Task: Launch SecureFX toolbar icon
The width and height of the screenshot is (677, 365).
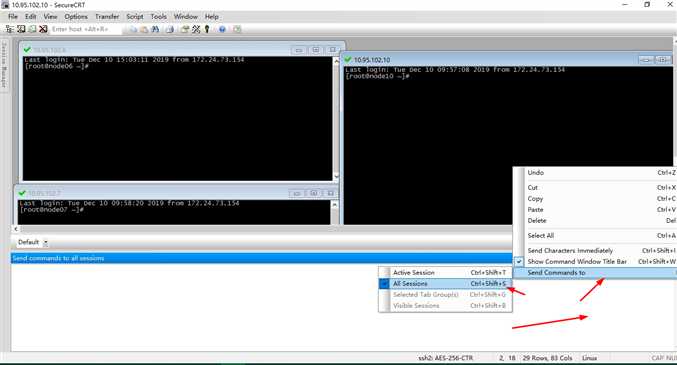Action: pyautogui.click(x=237, y=29)
